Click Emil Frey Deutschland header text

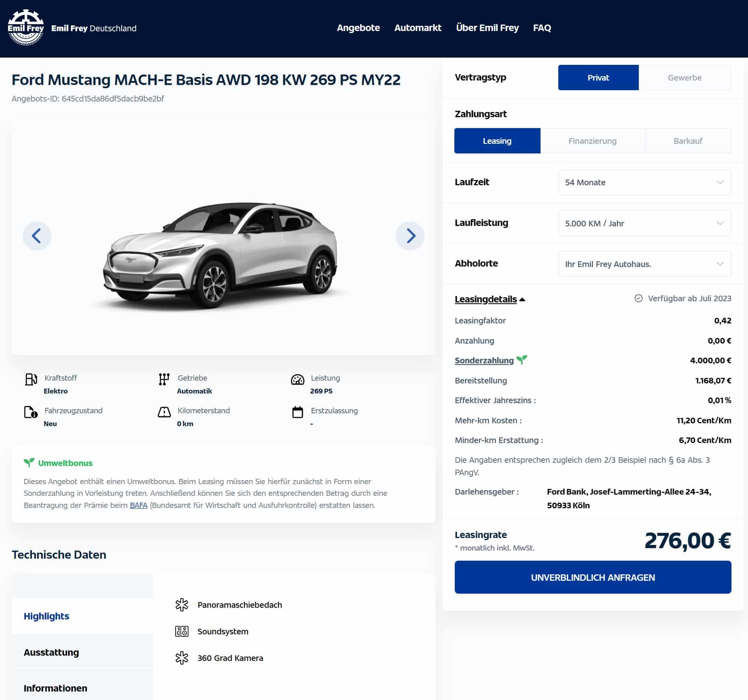(94, 28)
